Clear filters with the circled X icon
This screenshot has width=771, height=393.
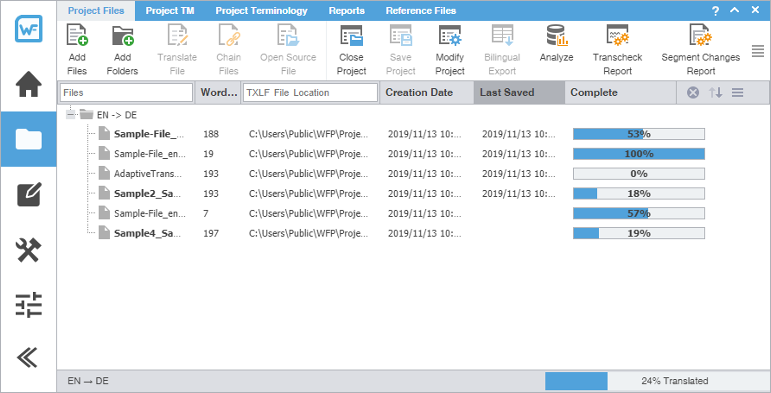(x=693, y=92)
